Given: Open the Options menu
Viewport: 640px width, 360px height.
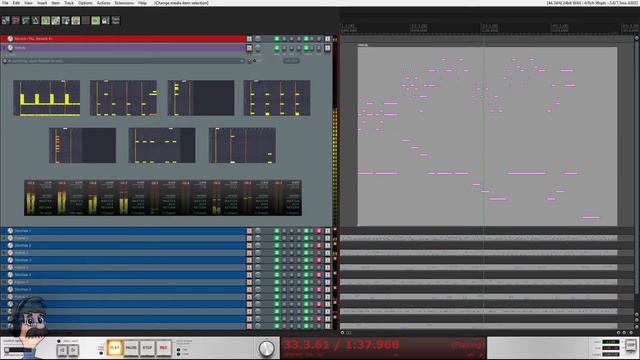Looking at the screenshot, I should pos(85,3).
